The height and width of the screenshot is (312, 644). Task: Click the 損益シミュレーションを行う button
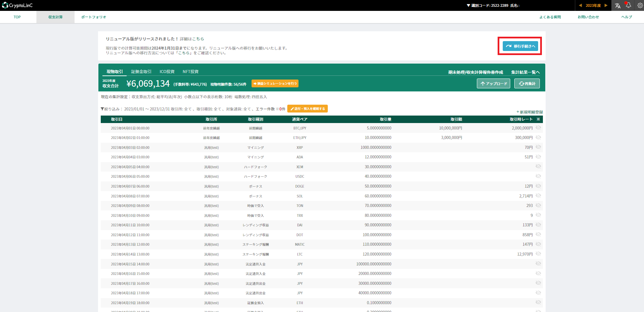pos(275,83)
